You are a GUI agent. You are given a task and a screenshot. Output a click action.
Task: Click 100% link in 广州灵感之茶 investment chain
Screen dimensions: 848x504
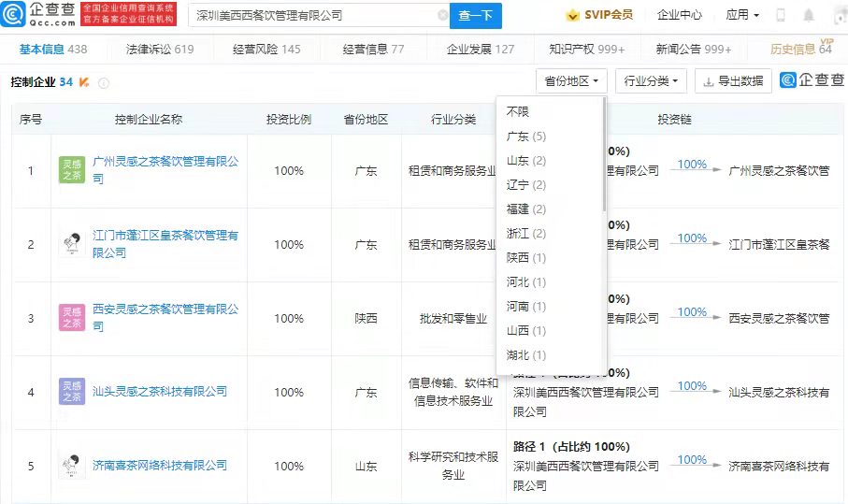point(692,164)
